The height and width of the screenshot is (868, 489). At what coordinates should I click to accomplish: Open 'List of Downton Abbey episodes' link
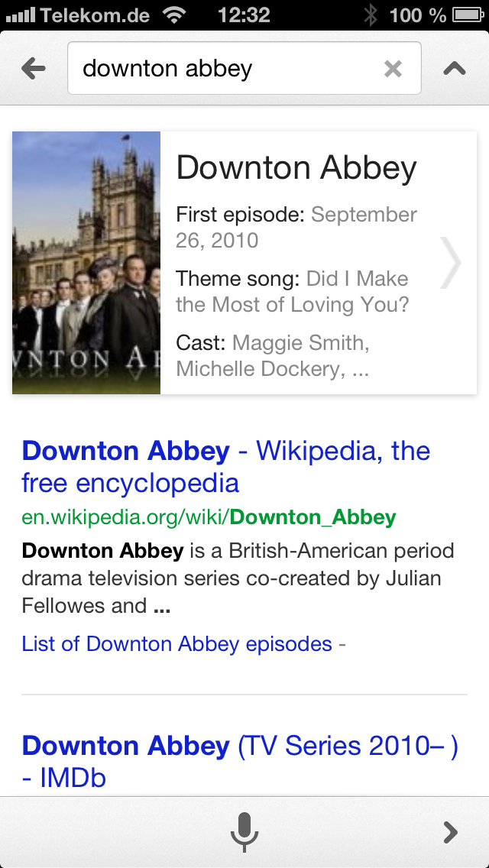tap(177, 643)
